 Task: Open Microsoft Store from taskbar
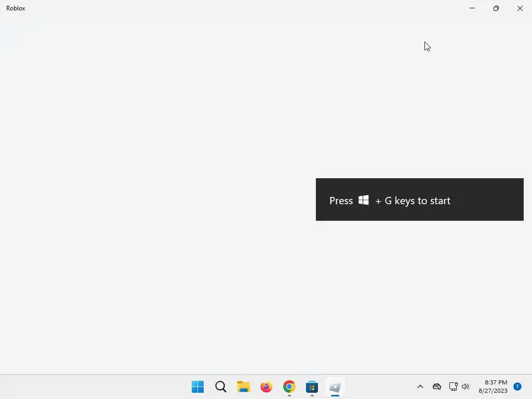pos(312,387)
